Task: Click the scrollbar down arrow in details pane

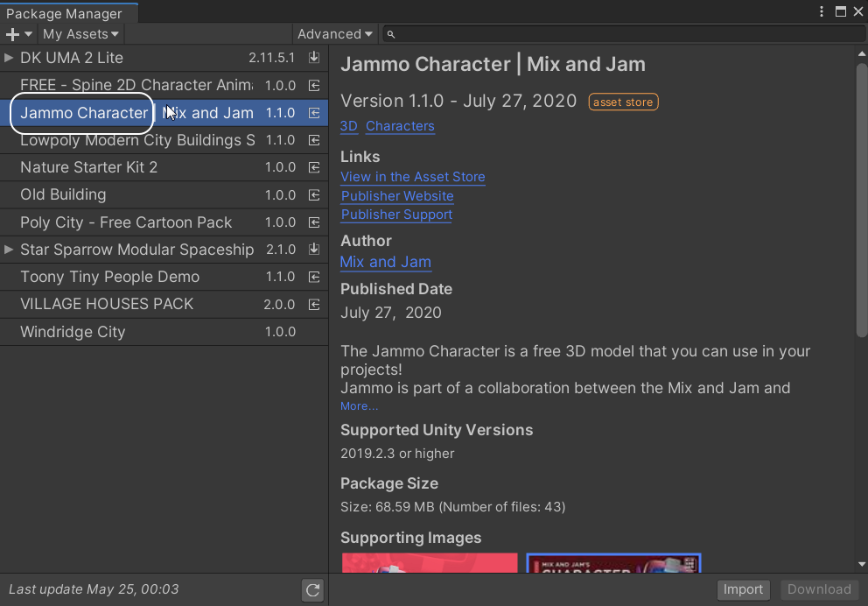Action: click(862, 564)
